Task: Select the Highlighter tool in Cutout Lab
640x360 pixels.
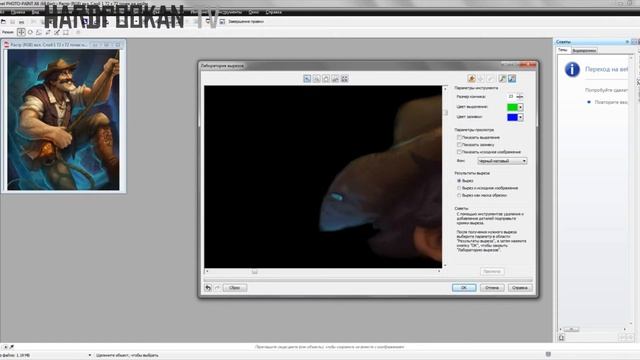Action: tap(471, 78)
